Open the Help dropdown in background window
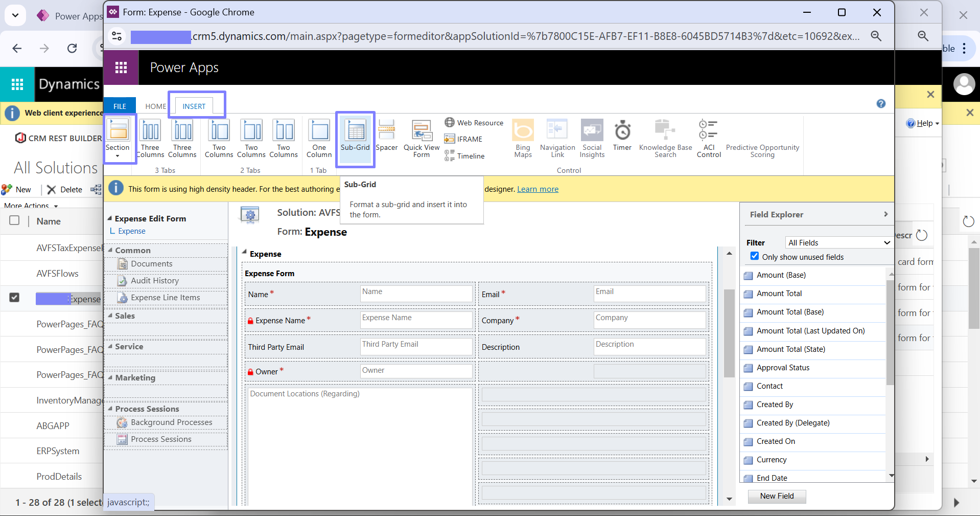The height and width of the screenshot is (516, 980). click(923, 123)
